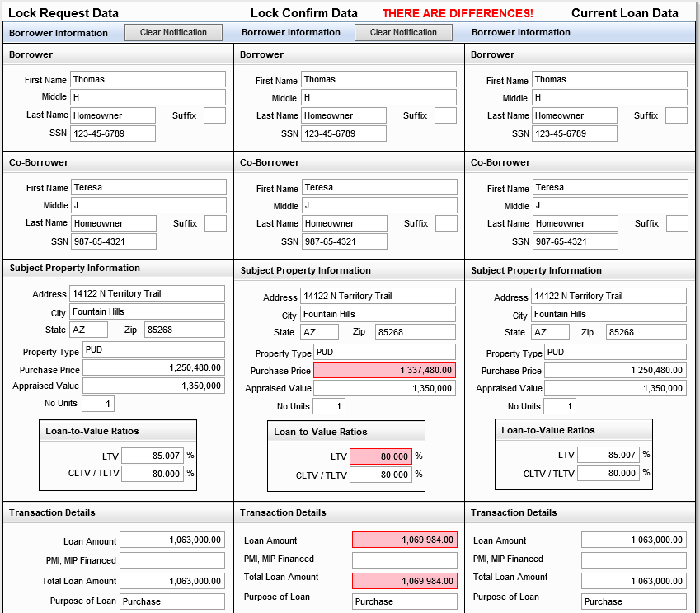
Task: Select Borrower Middle field in Lock Request Data
Action: click(148, 97)
